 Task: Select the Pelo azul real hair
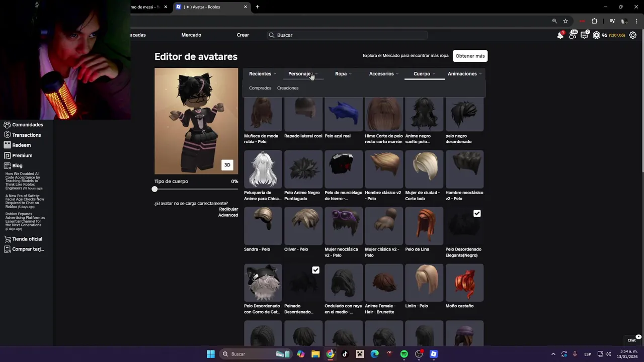(344, 114)
